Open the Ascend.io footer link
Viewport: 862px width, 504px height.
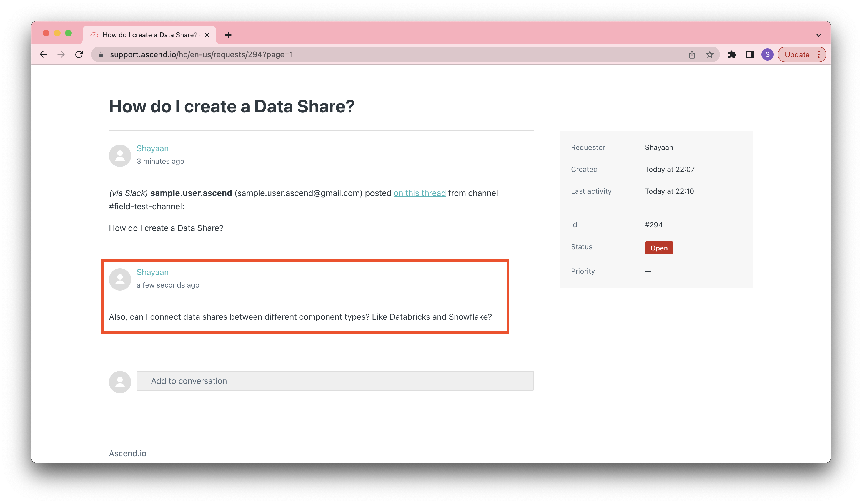point(127,453)
